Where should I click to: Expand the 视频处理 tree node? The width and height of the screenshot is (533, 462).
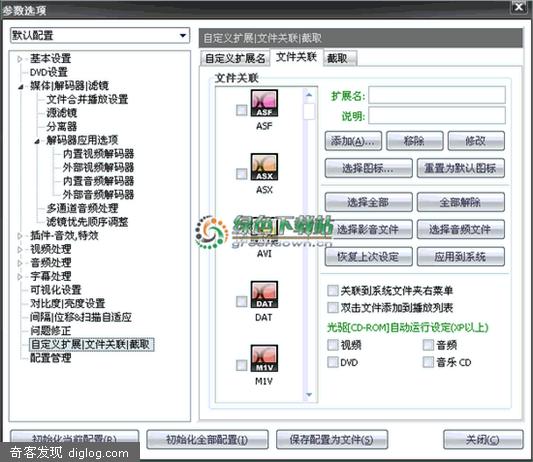[20, 250]
